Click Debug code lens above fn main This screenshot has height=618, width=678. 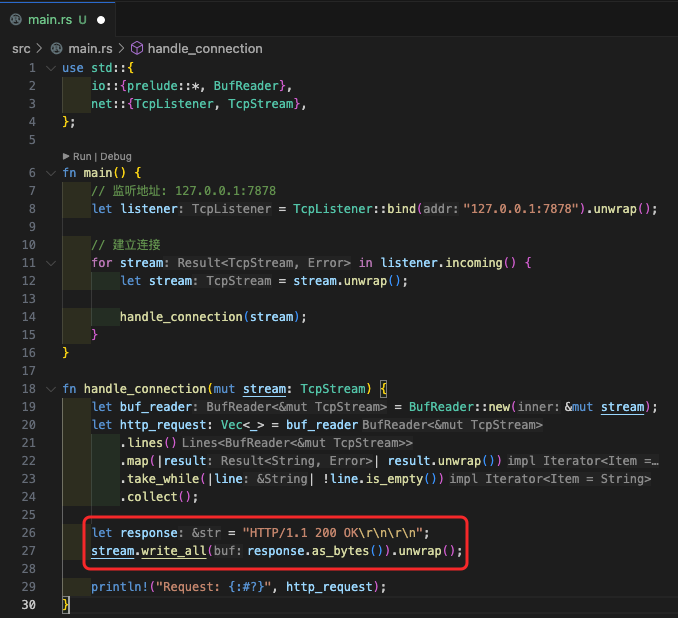click(x=116, y=157)
